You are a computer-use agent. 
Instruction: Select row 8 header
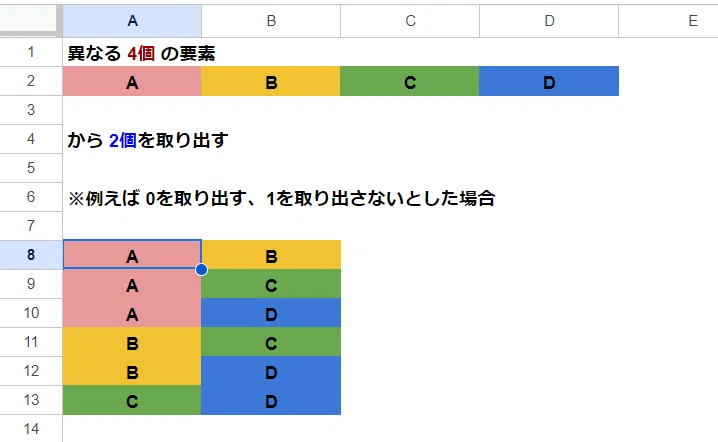(31, 255)
